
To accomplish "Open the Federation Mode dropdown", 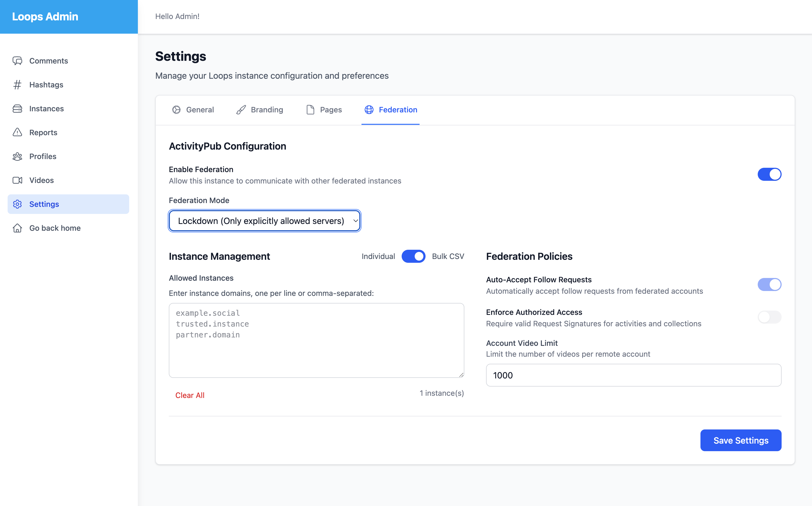I will click(x=264, y=221).
